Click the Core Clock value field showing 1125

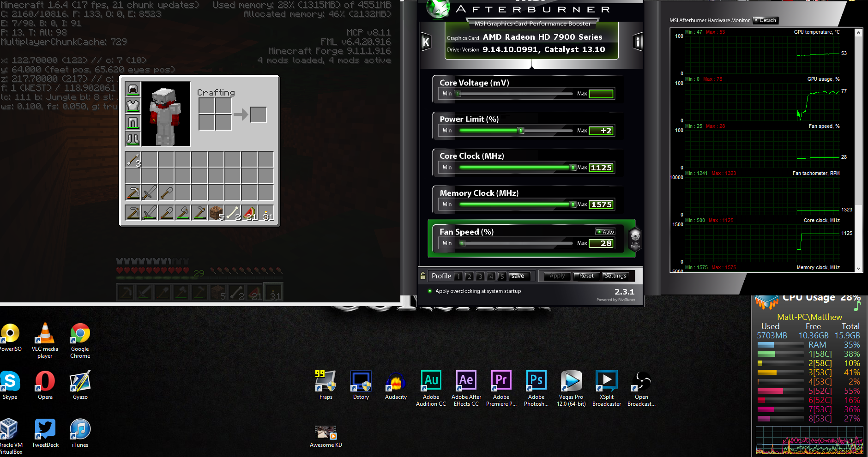coord(601,168)
